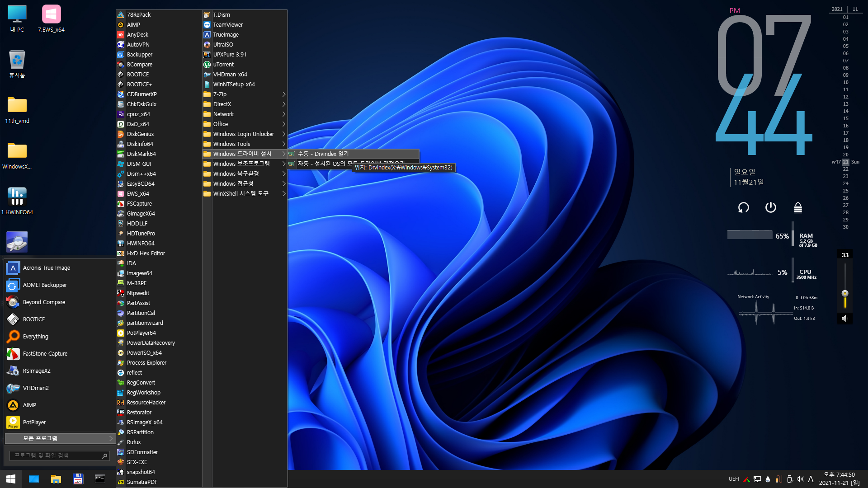
Task: Click the UltraISO program entry
Action: point(245,45)
